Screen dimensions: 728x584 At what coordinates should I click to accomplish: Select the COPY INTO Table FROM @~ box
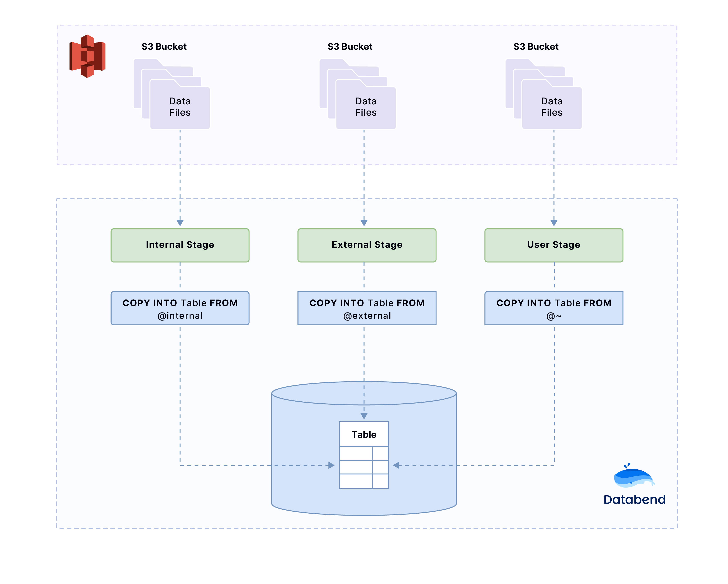click(554, 308)
